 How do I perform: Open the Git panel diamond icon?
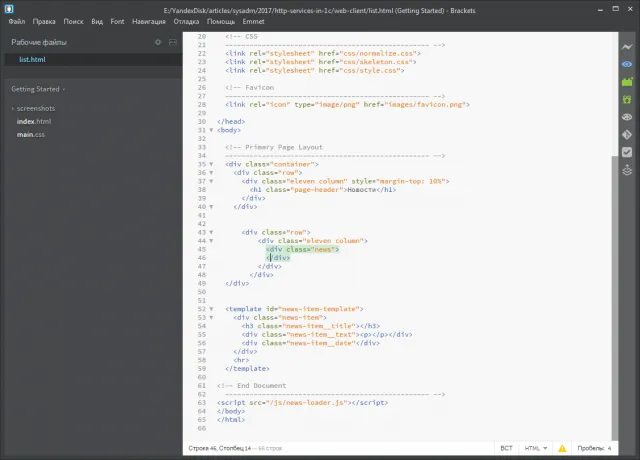(627, 134)
